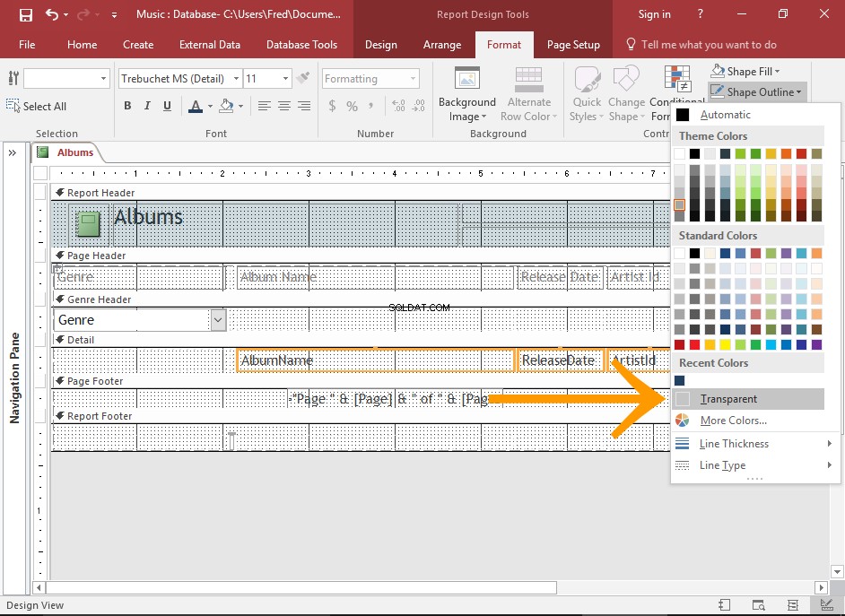Toggle Italic formatting
The width and height of the screenshot is (845, 616).
[147, 106]
